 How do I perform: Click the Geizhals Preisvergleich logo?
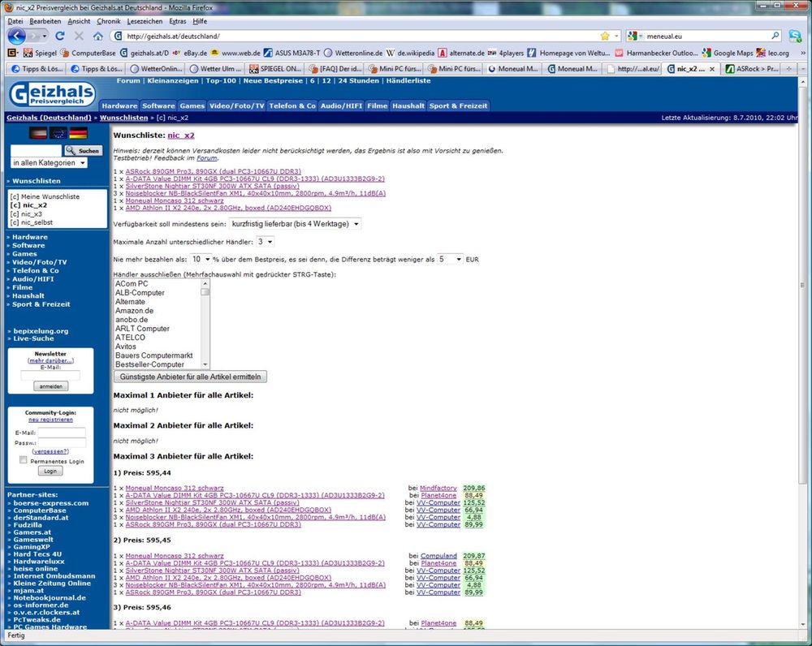[52, 95]
